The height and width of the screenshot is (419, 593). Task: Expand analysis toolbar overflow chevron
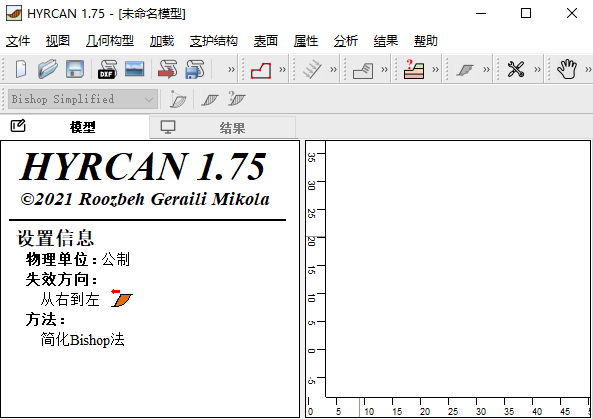[x=486, y=70]
